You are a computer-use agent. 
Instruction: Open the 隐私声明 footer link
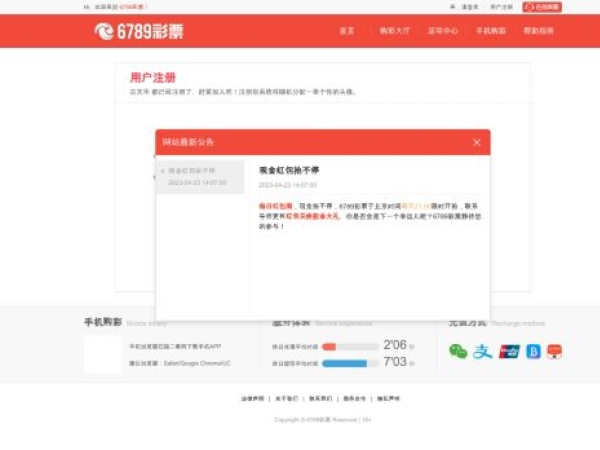[388, 399]
